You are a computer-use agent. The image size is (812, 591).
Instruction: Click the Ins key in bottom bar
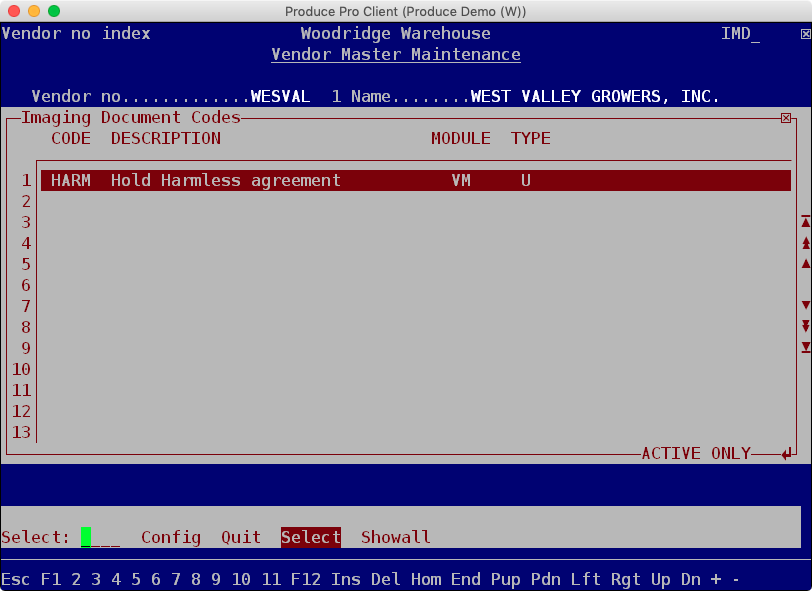pos(345,580)
